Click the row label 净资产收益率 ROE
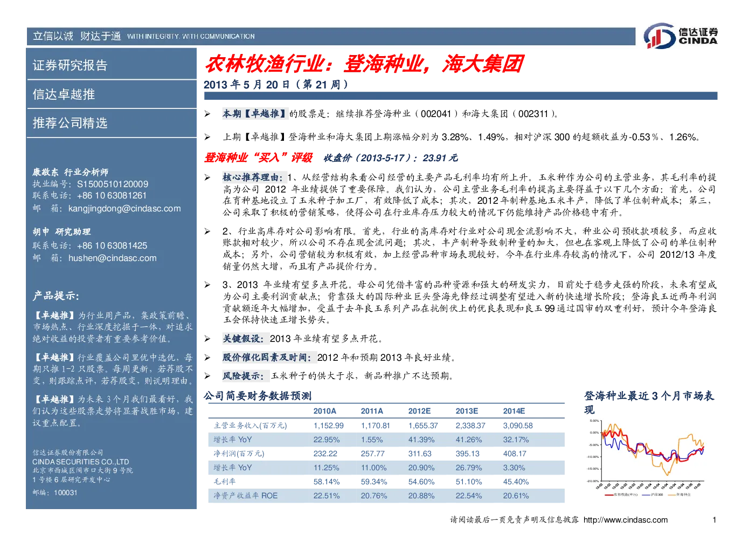Screen dimensions: 756x535 pos(246,496)
